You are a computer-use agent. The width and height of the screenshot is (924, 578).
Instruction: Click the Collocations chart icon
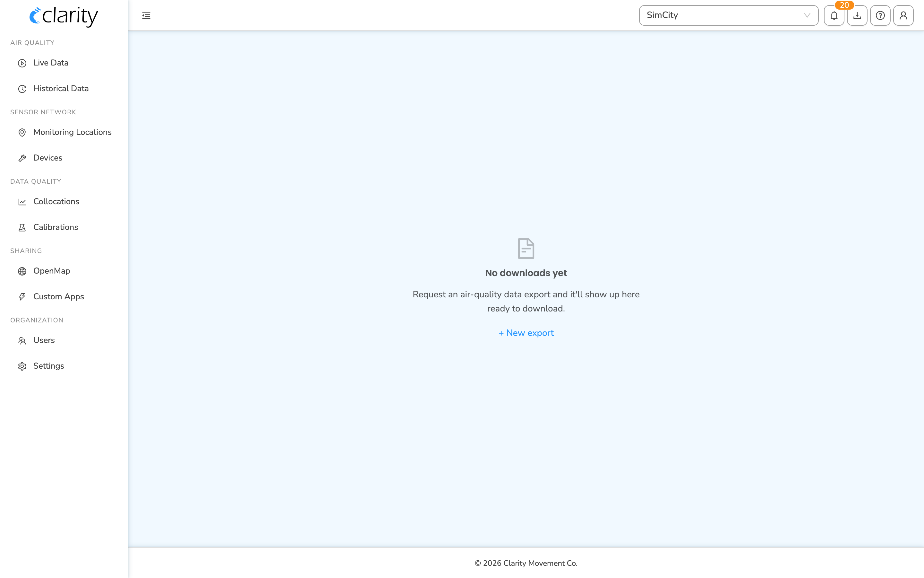click(22, 202)
